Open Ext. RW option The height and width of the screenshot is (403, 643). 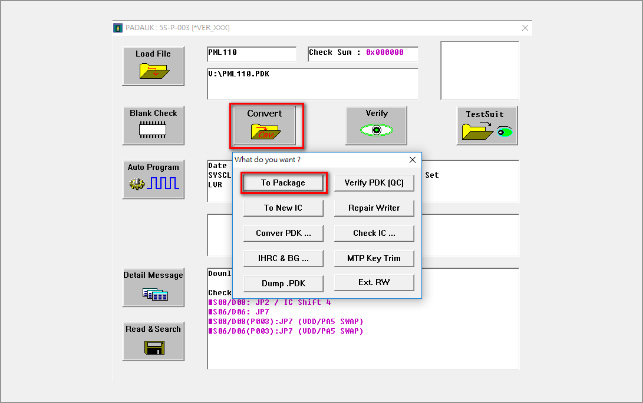tap(373, 283)
